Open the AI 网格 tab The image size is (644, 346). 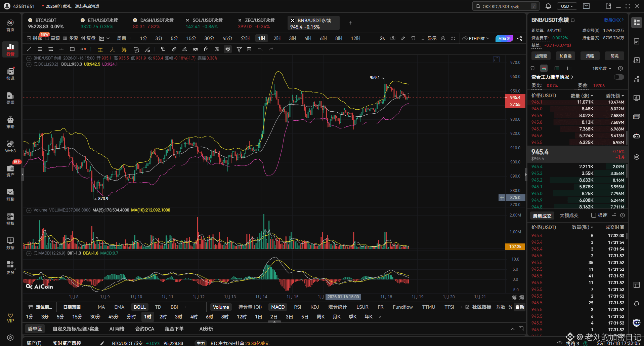pyautogui.click(x=117, y=329)
